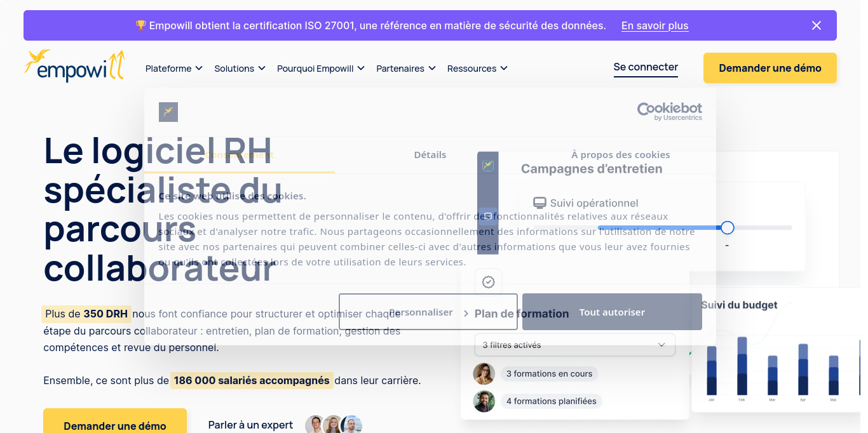Open the "3 filtres activés" dropdown

tap(574, 345)
